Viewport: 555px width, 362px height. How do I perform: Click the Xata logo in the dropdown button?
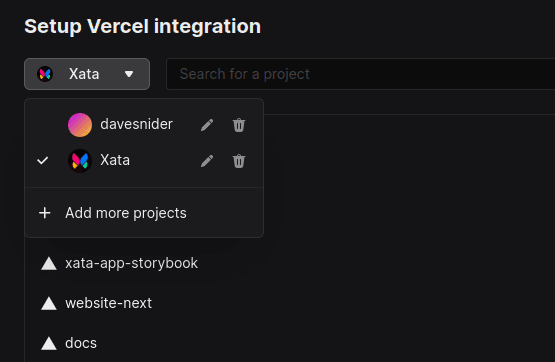tap(45, 74)
